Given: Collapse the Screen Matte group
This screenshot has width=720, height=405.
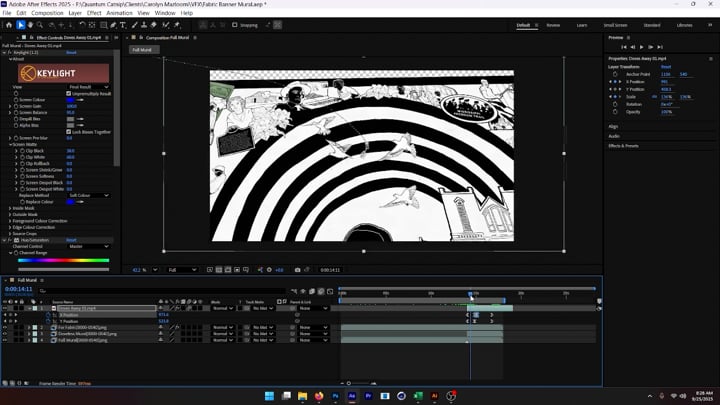Looking at the screenshot, I should [10, 145].
